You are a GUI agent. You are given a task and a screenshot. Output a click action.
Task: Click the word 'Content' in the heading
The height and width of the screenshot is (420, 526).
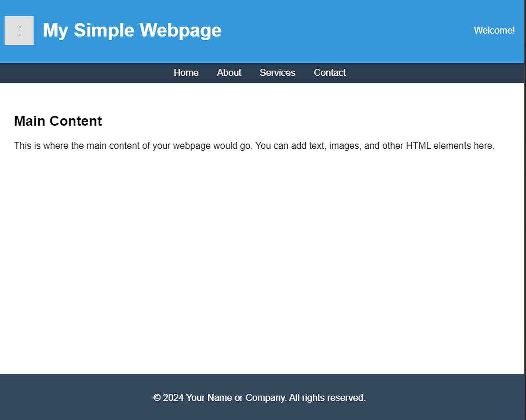76,121
